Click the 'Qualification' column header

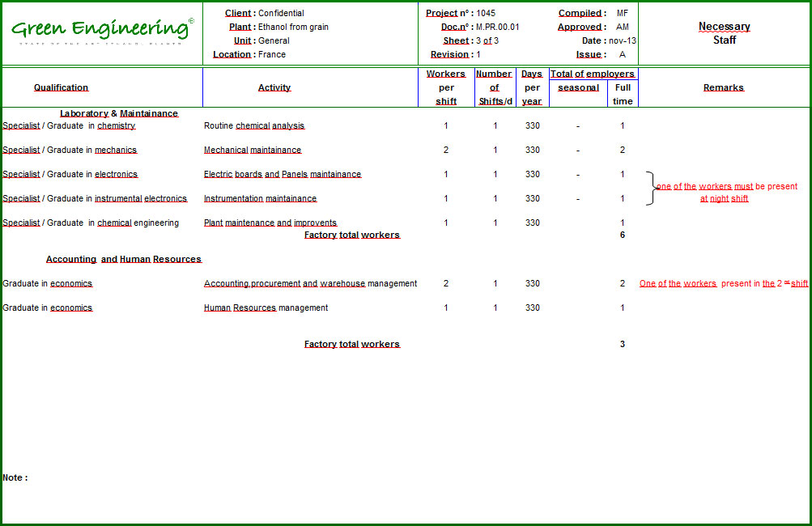pyautogui.click(x=61, y=87)
